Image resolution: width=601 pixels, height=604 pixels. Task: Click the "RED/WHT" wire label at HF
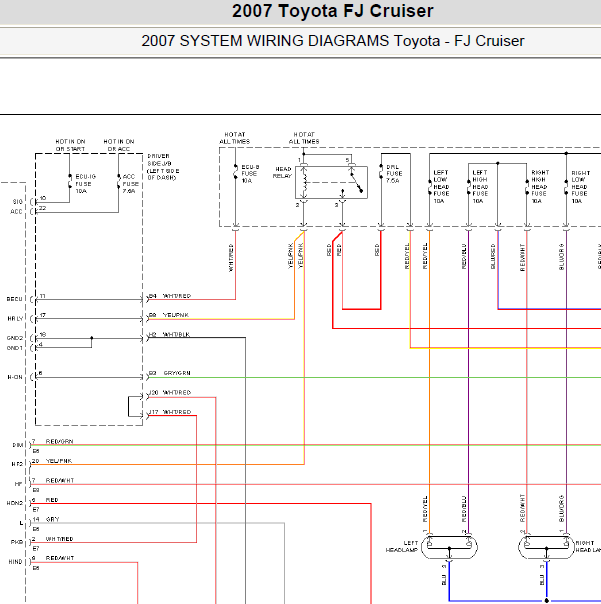click(60, 480)
